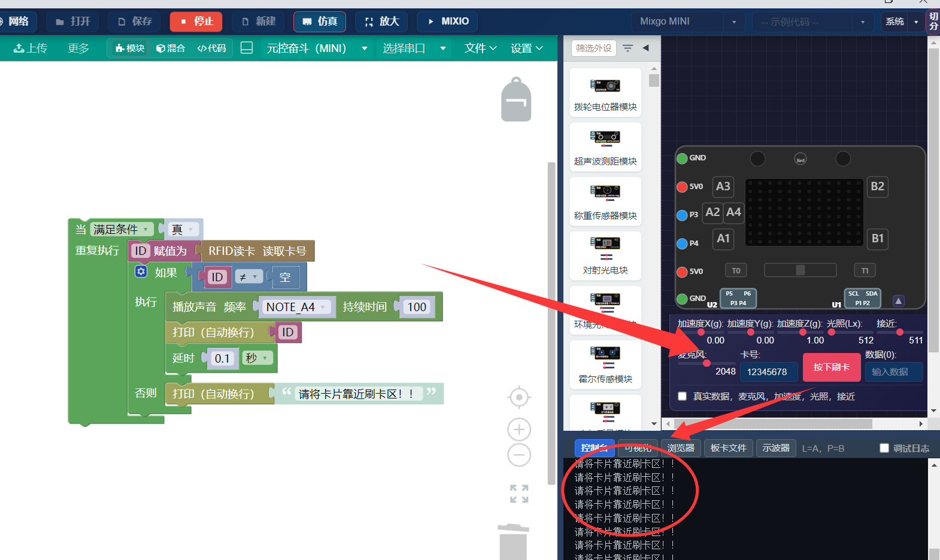Switch to the 板卡文件 tab
This screenshot has height=560, width=940.
728,448
